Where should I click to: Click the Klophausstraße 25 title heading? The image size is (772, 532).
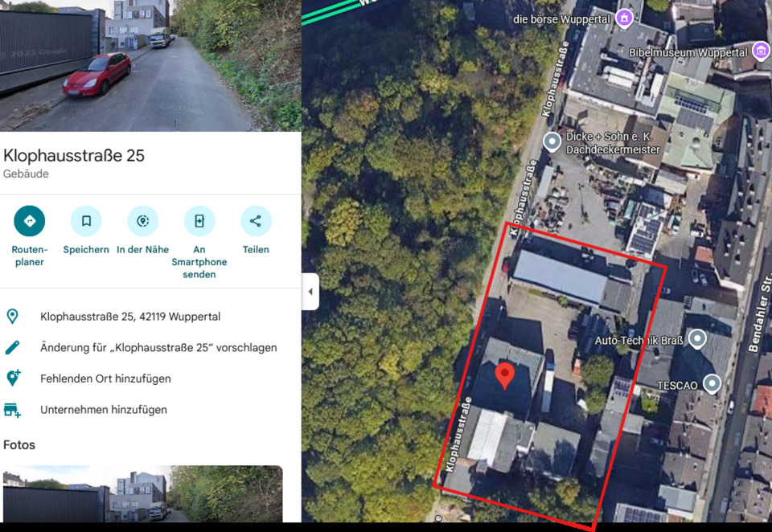pos(74,156)
